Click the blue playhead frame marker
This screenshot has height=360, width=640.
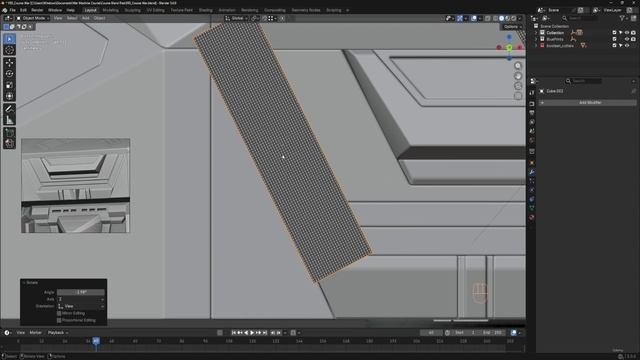pyautogui.click(x=96, y=340)
